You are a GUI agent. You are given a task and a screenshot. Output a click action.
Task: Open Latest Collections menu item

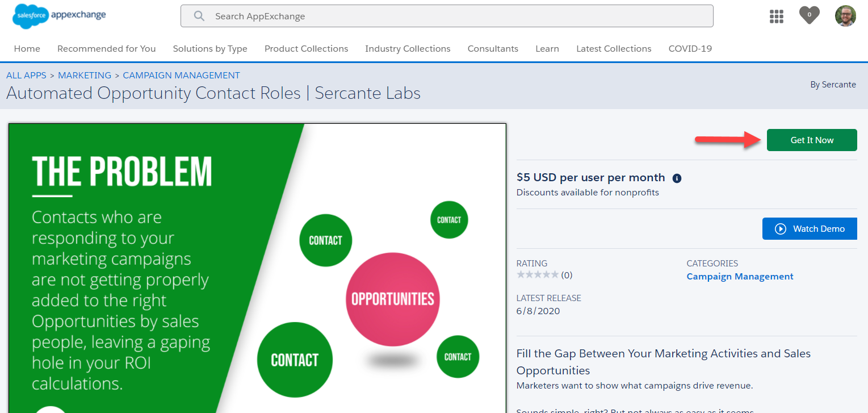pos(614,49)
